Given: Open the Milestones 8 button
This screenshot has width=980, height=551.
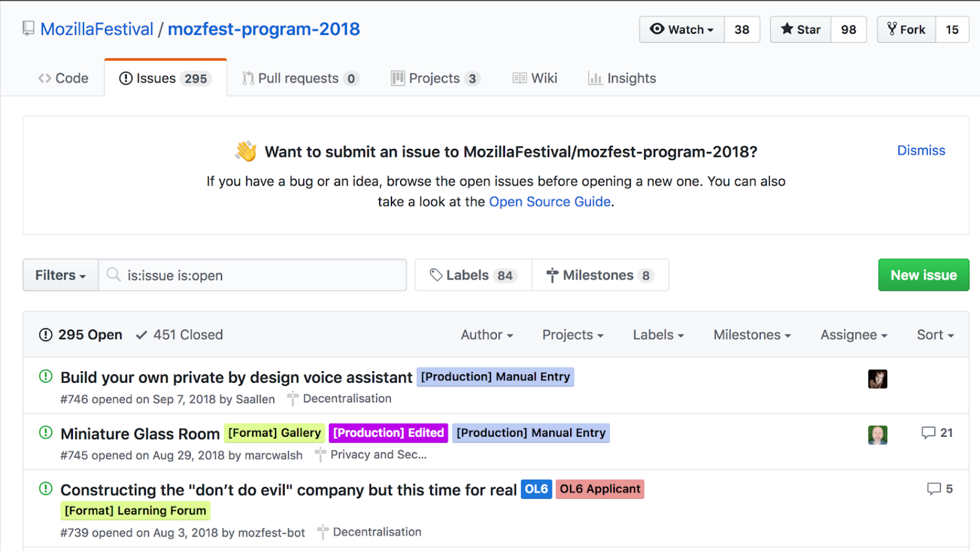Looking at the screenshot, I should tap(600, 275).
